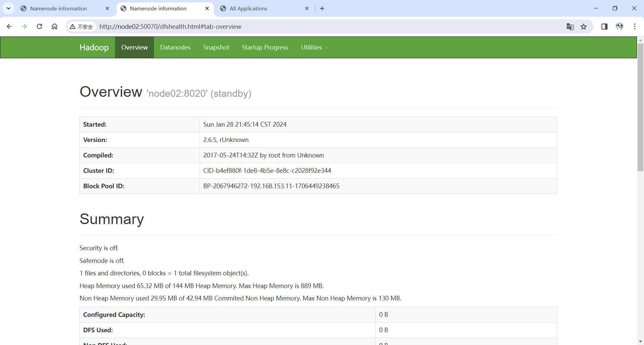Click the profile avatar icon

[620, 26]
